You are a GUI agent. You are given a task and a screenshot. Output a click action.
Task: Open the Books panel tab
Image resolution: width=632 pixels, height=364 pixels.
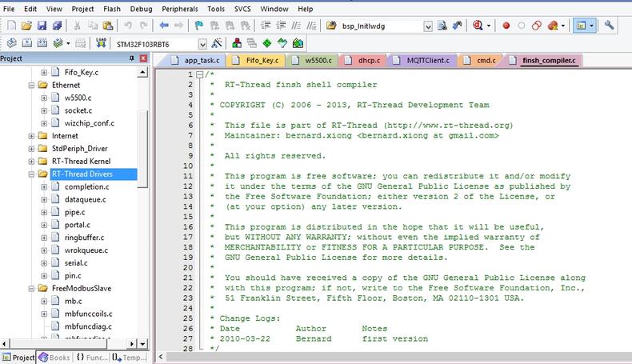pyautogui.click(x=54, y=358)
